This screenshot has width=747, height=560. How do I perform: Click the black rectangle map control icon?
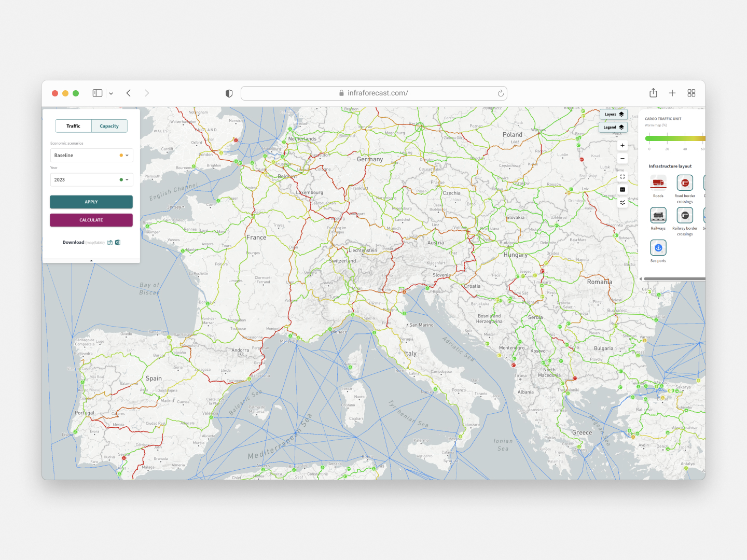pyautogui.click(x=622, y=190)
